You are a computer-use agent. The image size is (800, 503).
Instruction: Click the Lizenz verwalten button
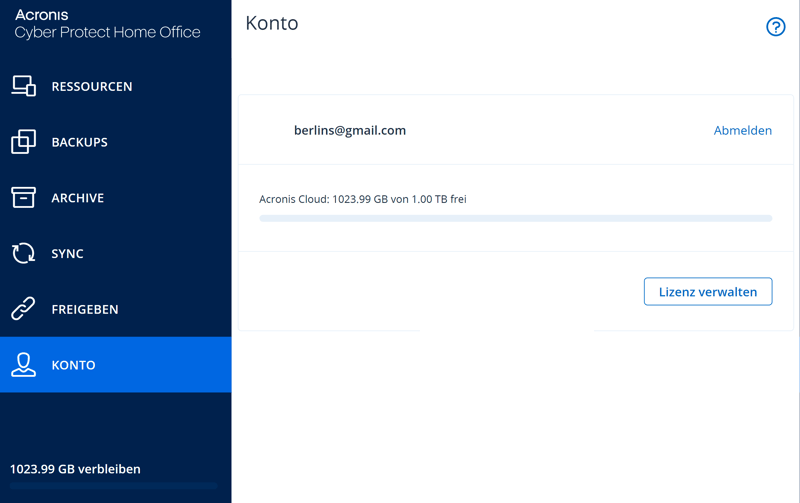tap(708, 292)
